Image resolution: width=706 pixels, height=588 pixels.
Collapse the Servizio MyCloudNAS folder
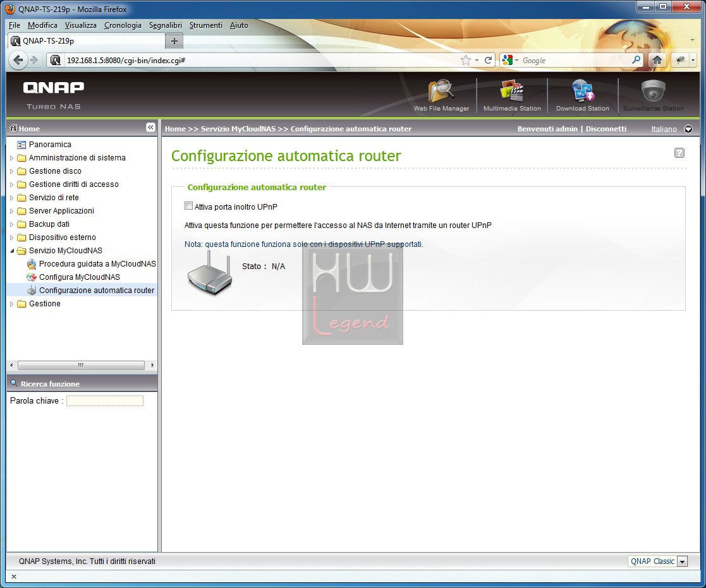click(12, 251)
